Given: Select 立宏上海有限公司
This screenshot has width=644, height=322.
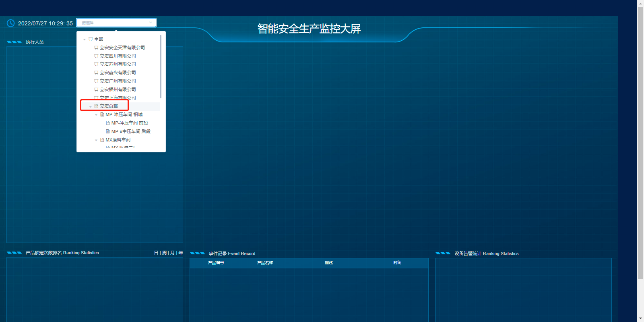Looking at the screenshot, I should coord(118,98).
